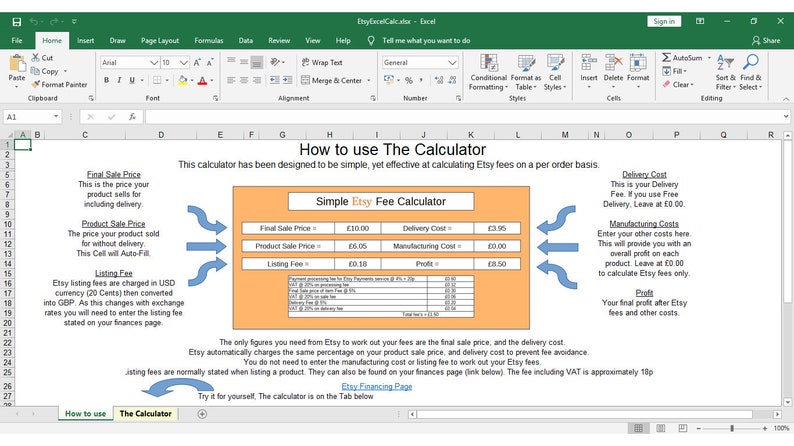Image resolution: width=794 pixels, height=446 pixels.
Task: Open Etsy Financing Page hyperlink
Action: click(x=376, y=386)
